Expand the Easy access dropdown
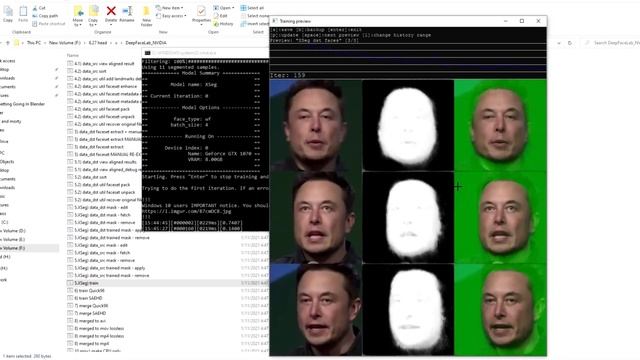This screenshot has height=360, width=640. 171,16
